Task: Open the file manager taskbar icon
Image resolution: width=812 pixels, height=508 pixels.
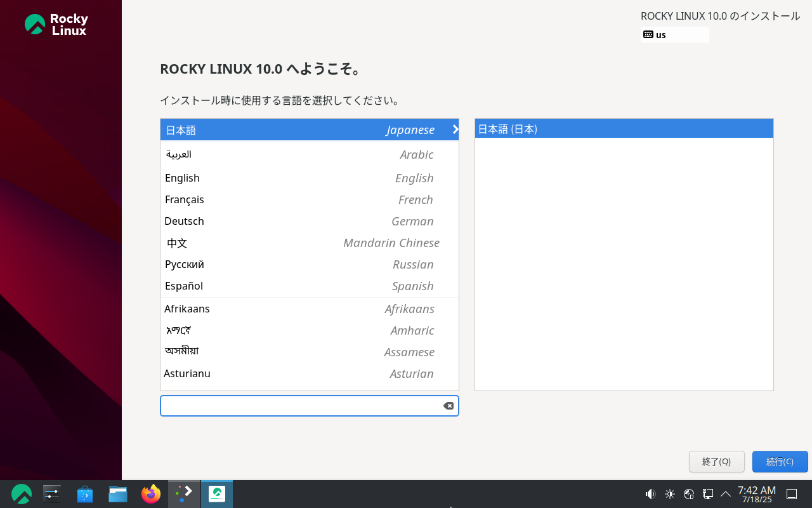Action: (x=118, y=494)
